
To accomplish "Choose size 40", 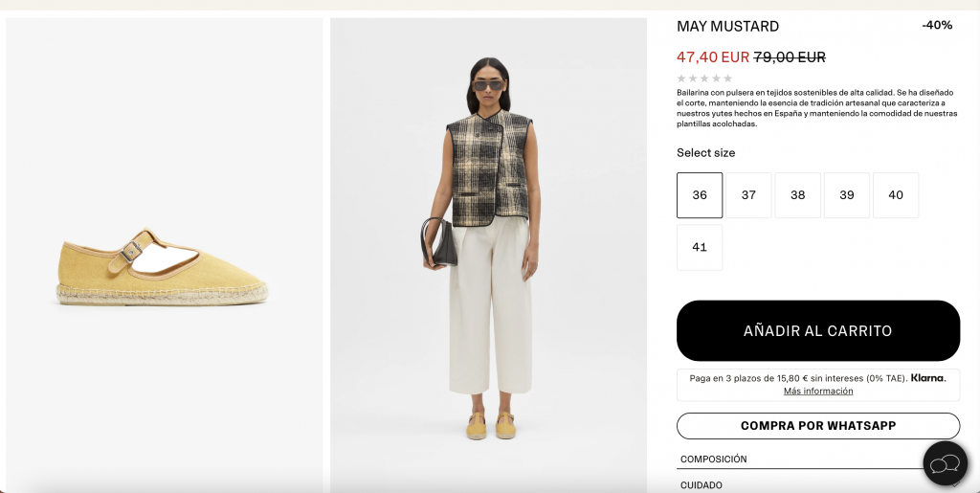I will (x=896, y=195).
